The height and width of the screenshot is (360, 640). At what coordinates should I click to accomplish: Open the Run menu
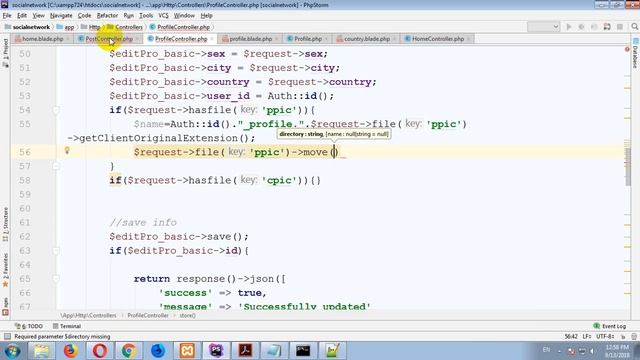pos(129,16)
